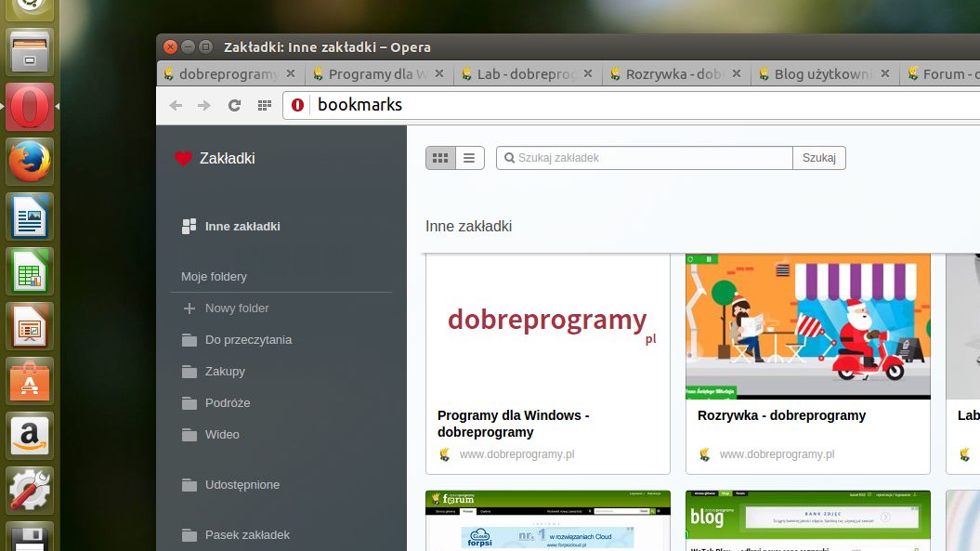The height and width of the screenshot is (551, 980).
Task: Close the Blog użytkown tab
Action: 885,73
